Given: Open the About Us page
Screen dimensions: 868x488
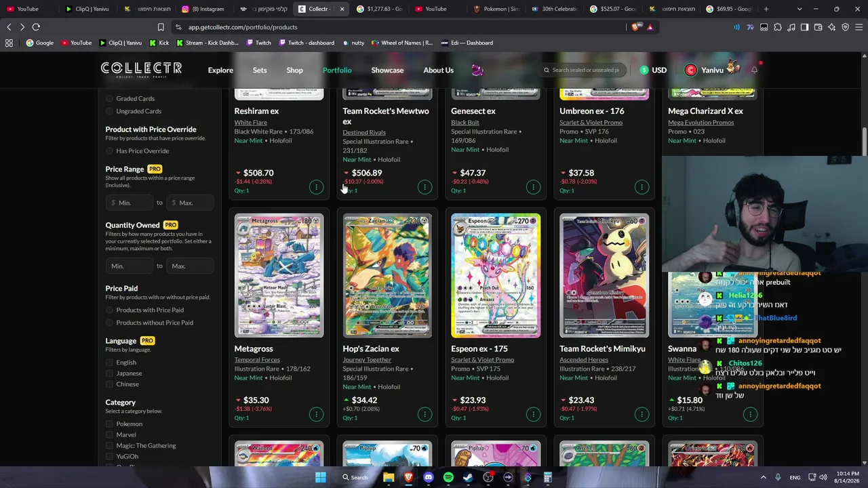Looking at the screenshot, I should (x=438, y=70).
